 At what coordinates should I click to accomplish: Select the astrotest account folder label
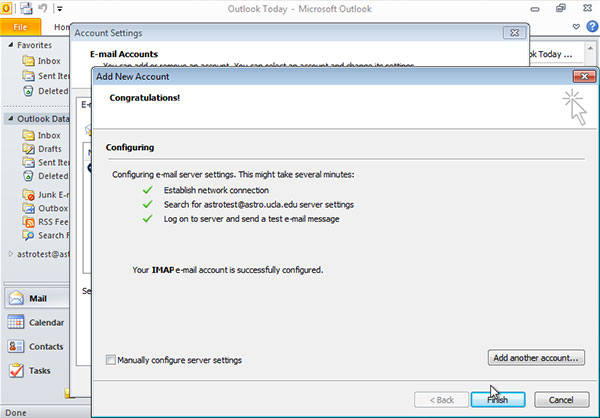click(x=43, y=254)
